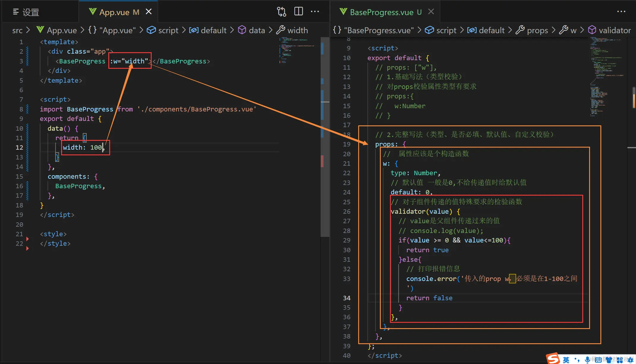The image size is (636, 364).
Task: Open the src breadcrumb folder
Action: click(17, 30)
